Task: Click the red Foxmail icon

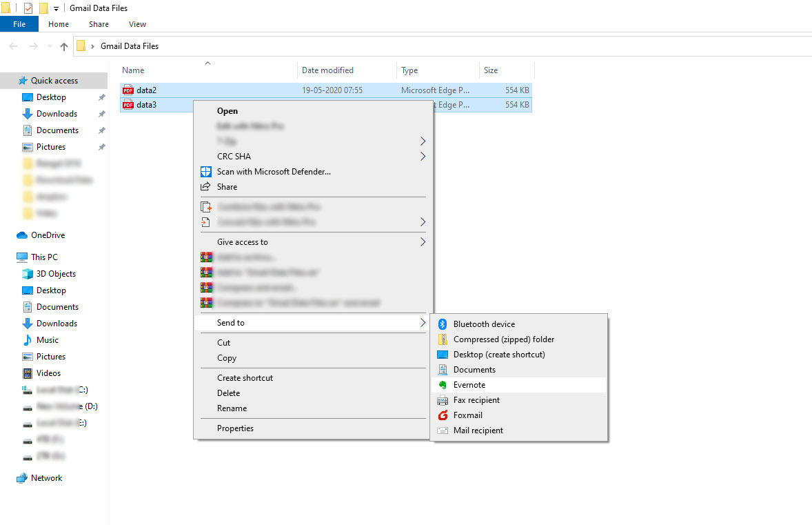Action: click(x=443, y=415)
